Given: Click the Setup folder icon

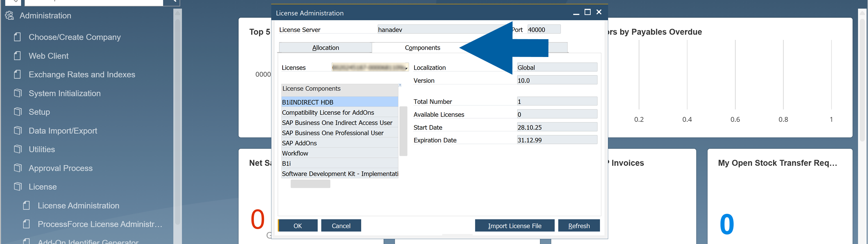Looking at the screenshot, I should click(x=17, y=112).
